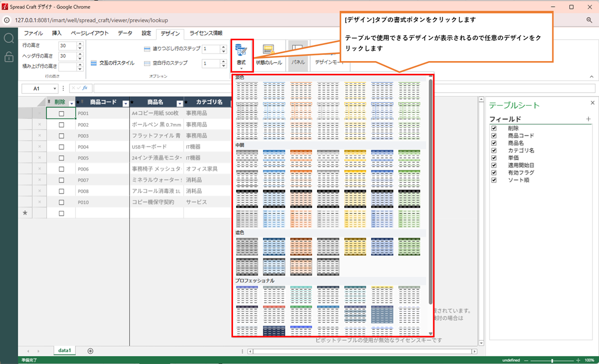
Task: Click the magnifier search icon in left sidebar
Action: [x=9, y=38]
